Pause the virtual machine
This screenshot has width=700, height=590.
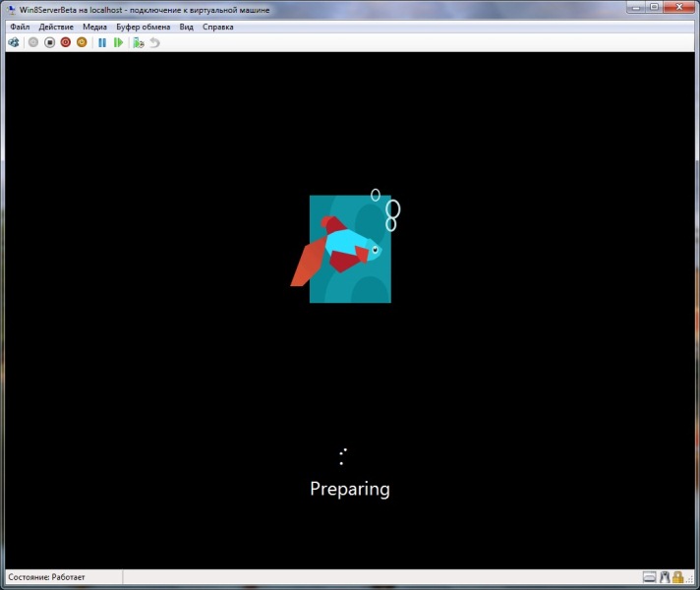pyautogui.click(x=102, y=43)
